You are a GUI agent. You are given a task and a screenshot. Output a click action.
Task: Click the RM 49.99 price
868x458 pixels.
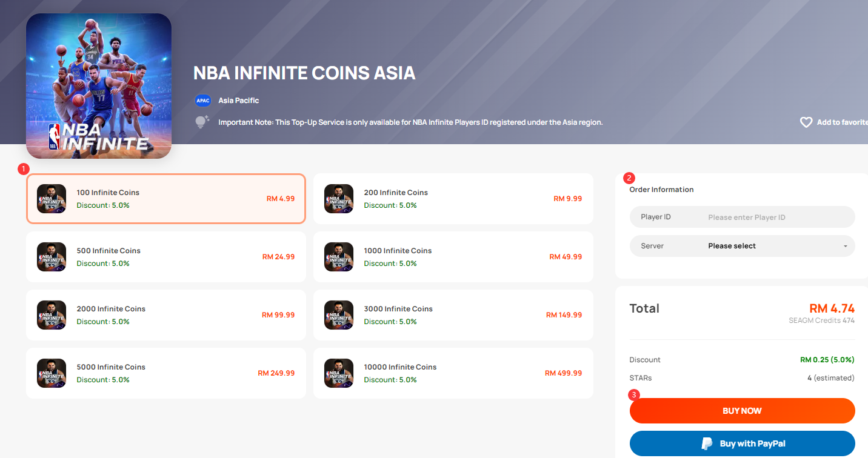(x=566, y=257)
